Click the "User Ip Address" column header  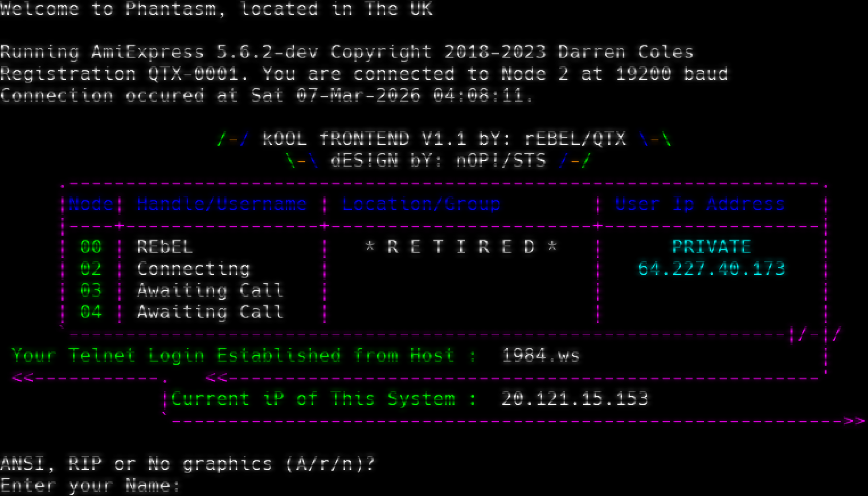tap(699, 204)
